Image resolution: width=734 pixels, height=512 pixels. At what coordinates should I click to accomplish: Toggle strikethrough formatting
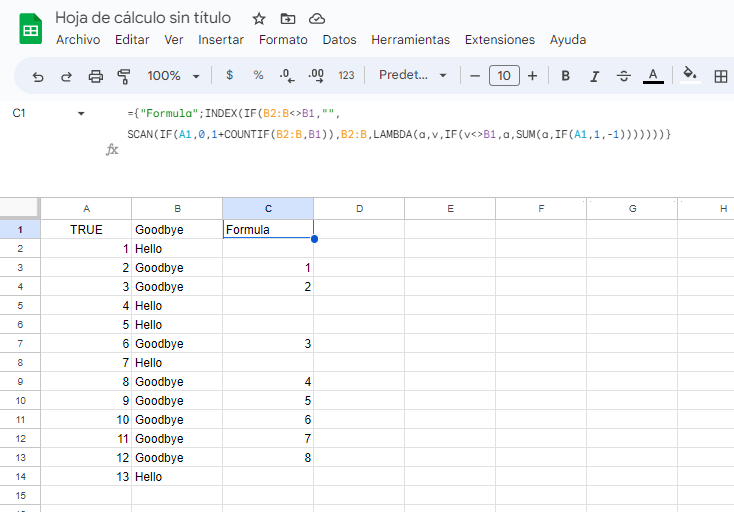(x=624, y=76)
